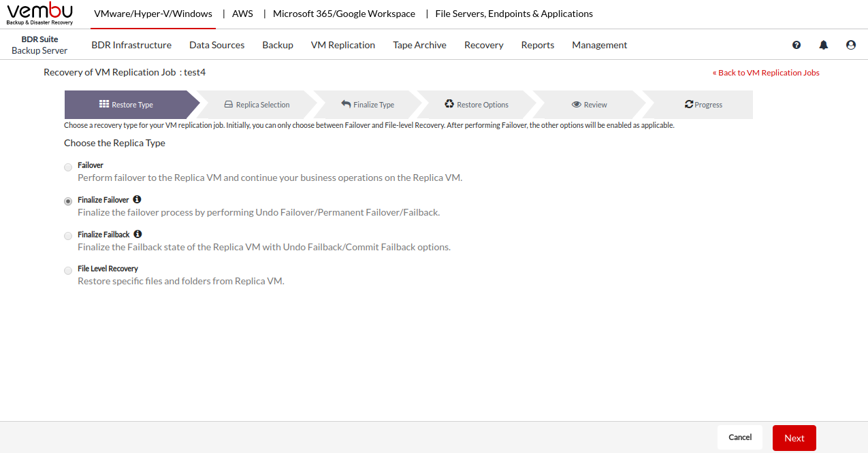Follow the Back to VM Replication Jobs link
868x453 pixels.
(766, 73)
